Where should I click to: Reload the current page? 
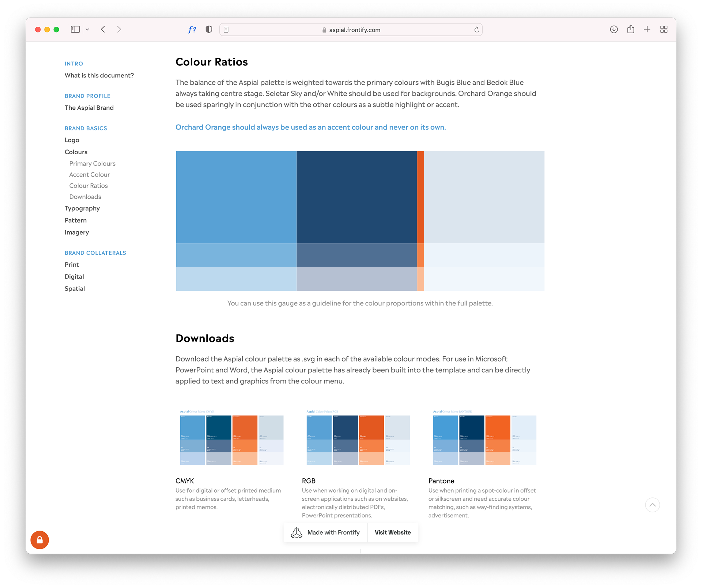(476, 30)
